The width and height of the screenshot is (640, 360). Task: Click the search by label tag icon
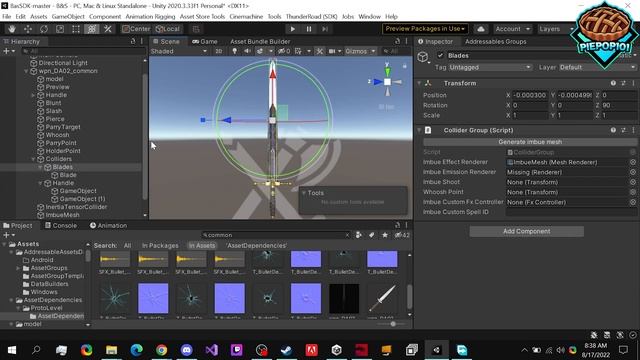pyautogui.click(x=371, y=235)
